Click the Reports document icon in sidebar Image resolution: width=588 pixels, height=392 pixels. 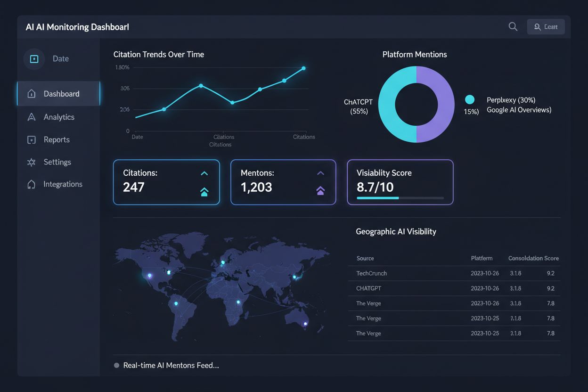(32, 139)
